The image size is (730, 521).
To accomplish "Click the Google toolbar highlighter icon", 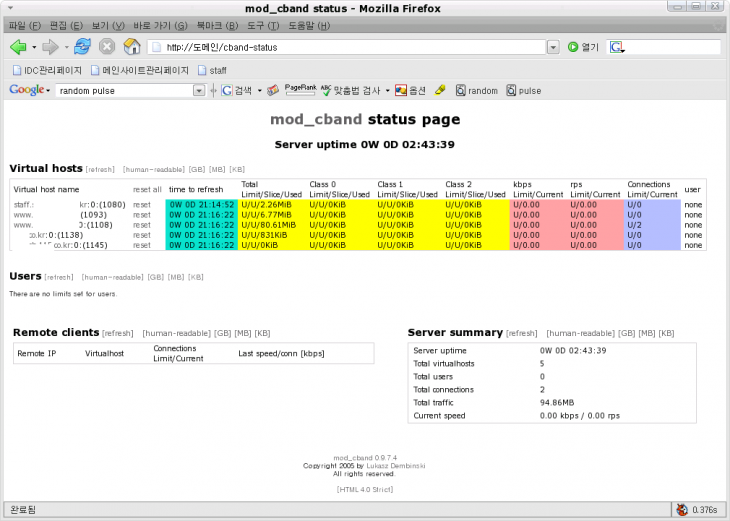I will tap(440, 90).
